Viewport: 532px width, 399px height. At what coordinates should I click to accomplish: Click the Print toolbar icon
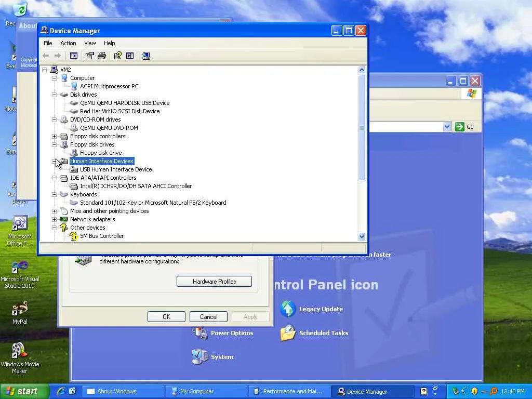[x=102, y=56]
